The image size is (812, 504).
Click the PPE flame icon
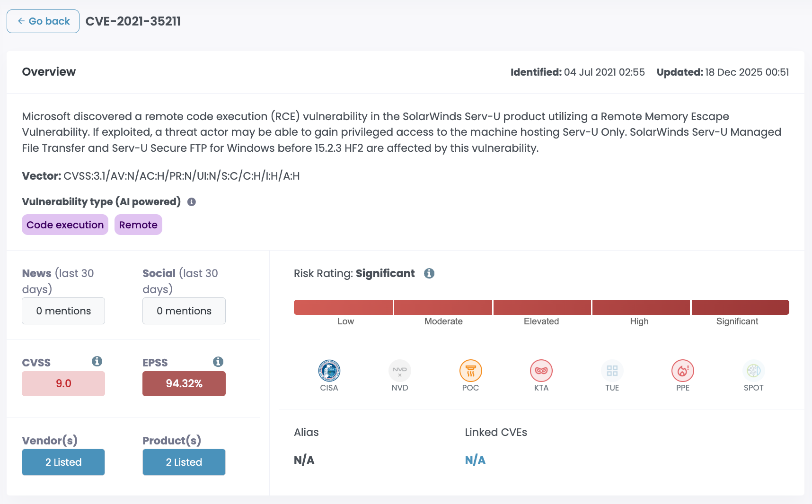[x=682, y=371]
